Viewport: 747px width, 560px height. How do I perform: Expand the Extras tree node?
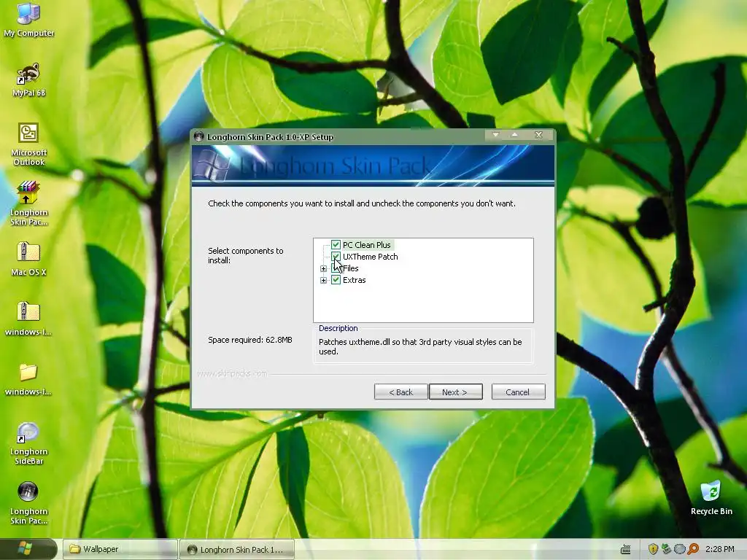coord(323,281)
